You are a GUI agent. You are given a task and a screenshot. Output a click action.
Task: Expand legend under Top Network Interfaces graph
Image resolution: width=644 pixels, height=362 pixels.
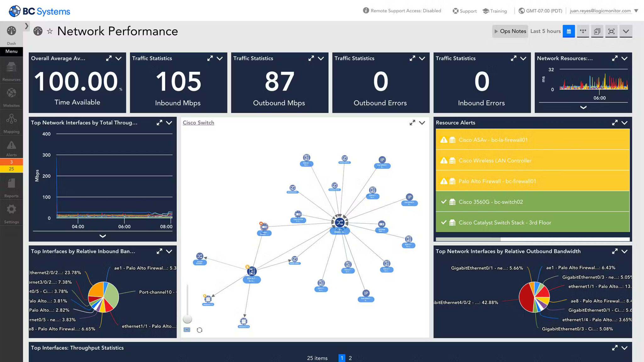pos(103,236)
